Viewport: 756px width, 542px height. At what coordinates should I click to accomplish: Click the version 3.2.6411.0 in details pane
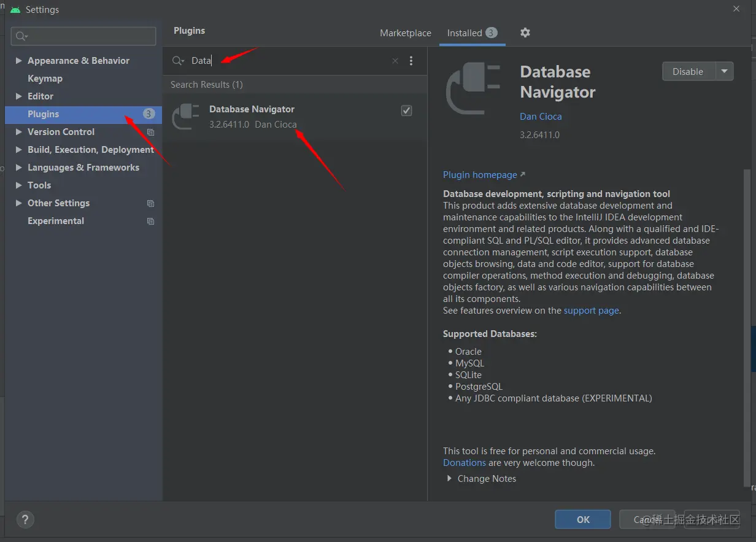click(x=540, y=135)
